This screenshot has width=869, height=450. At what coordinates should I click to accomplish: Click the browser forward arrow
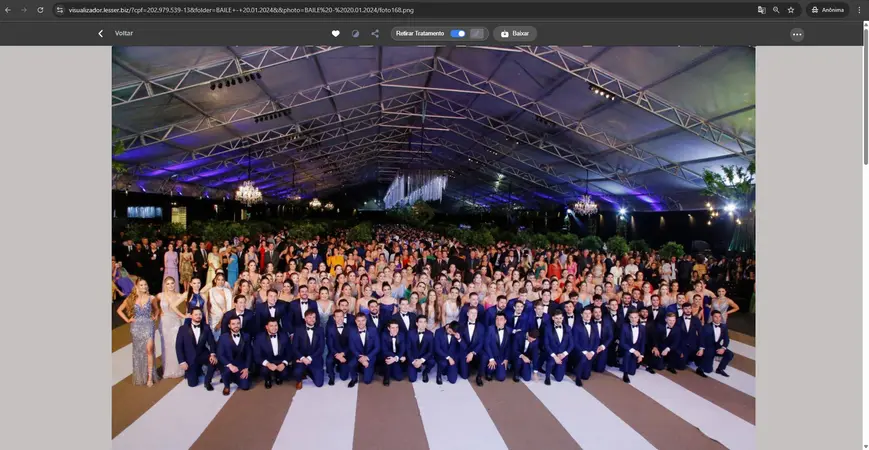pos(24,10)
